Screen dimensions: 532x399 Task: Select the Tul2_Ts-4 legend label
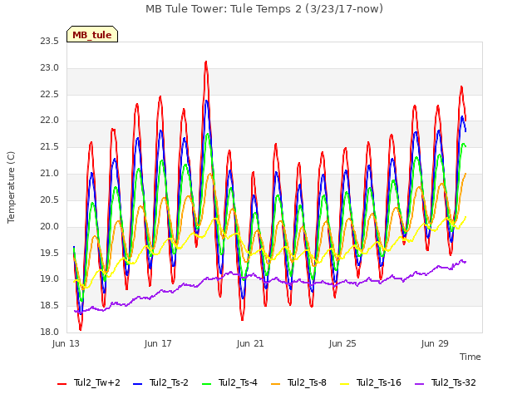[238, 382]
